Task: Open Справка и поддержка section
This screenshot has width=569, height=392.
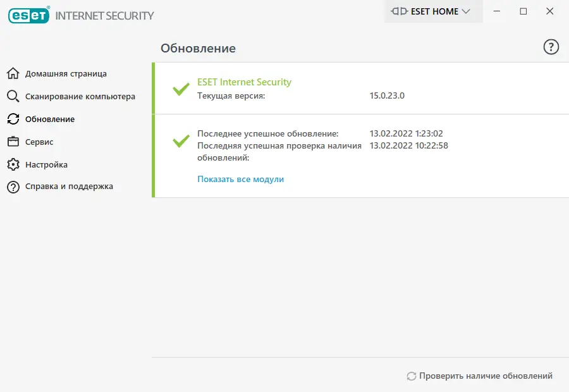Action: (69, 187)
